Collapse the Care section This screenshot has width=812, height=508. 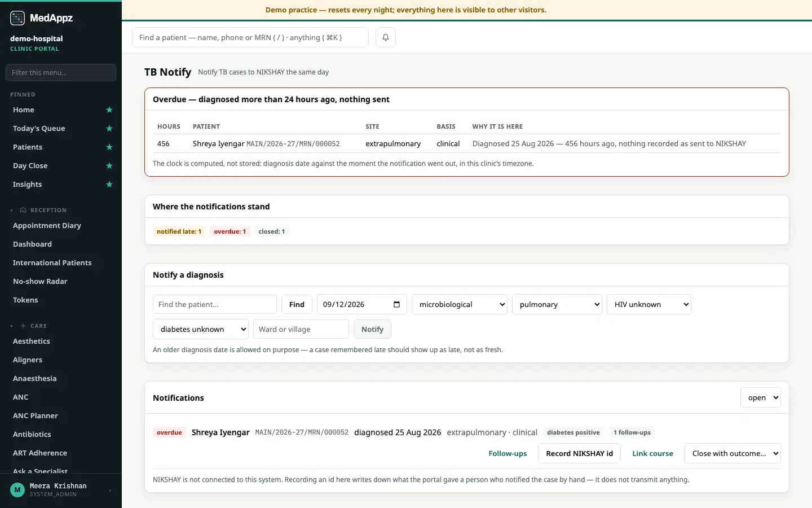coord(11,326)
